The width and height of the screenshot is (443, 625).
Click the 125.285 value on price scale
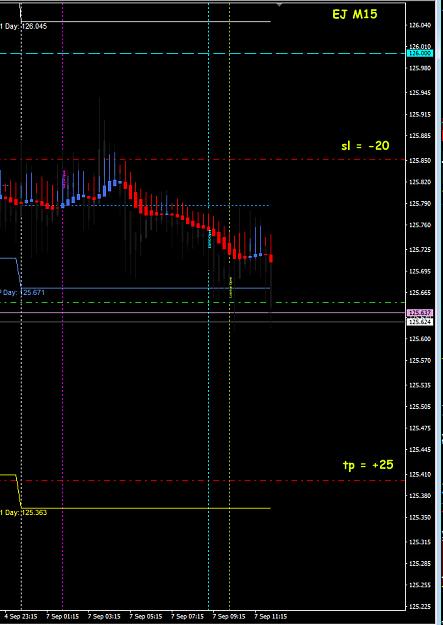pos(420,564)
